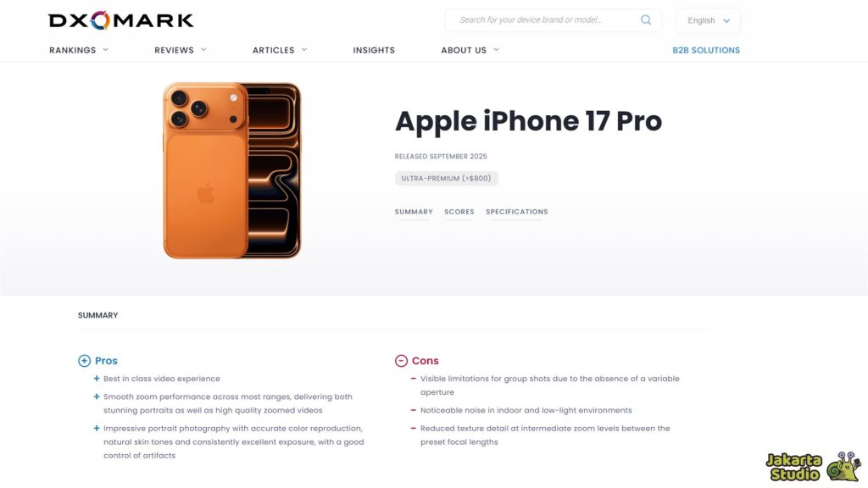The width and height of the screenshot is (868, 488).
Task: Expand the About Us menu chevron
Action: (x=496, y=50)
